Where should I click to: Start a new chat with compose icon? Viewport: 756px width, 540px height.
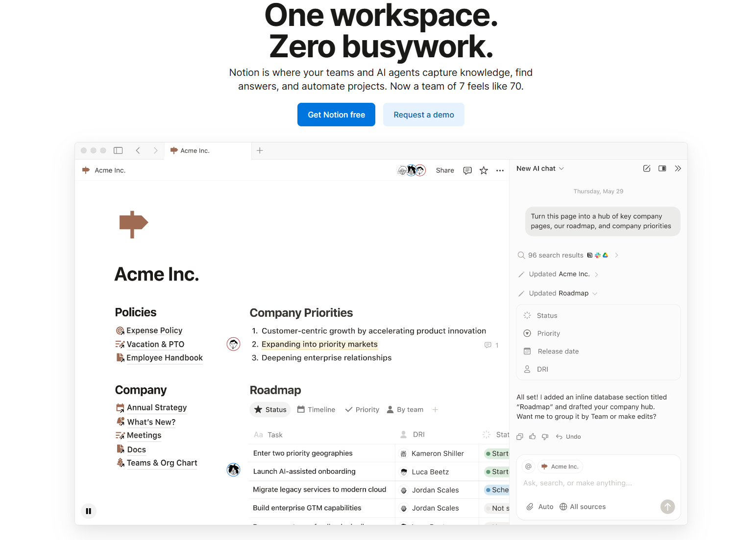pyautogui.click(x=647, y=168)
